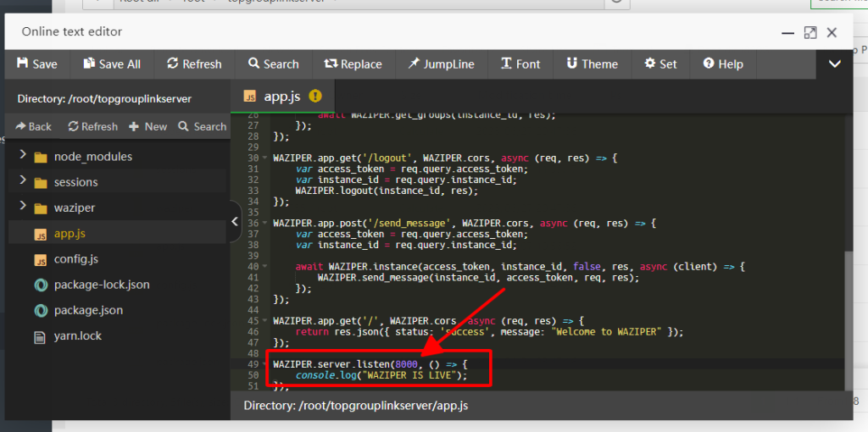The height and width of the screenshot is (432, 868).
Task: Click the Save toolbar button
Action: [36, 64]
